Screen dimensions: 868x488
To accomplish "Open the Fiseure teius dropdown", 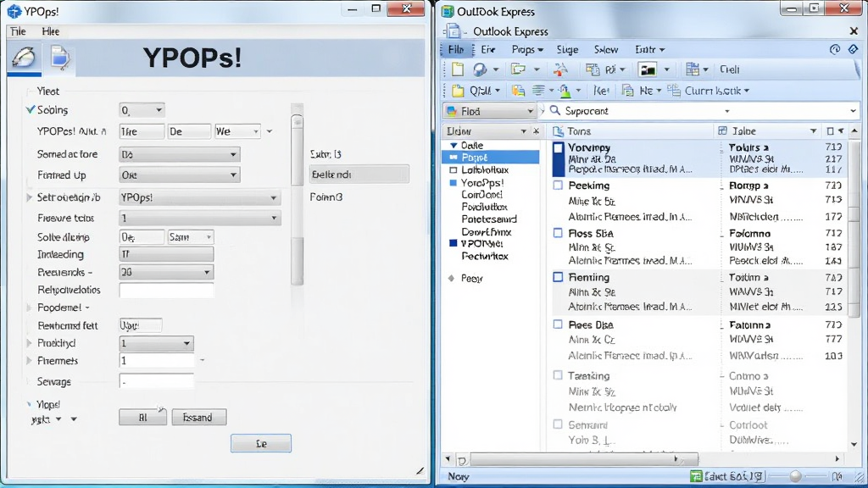I will 200,218.
